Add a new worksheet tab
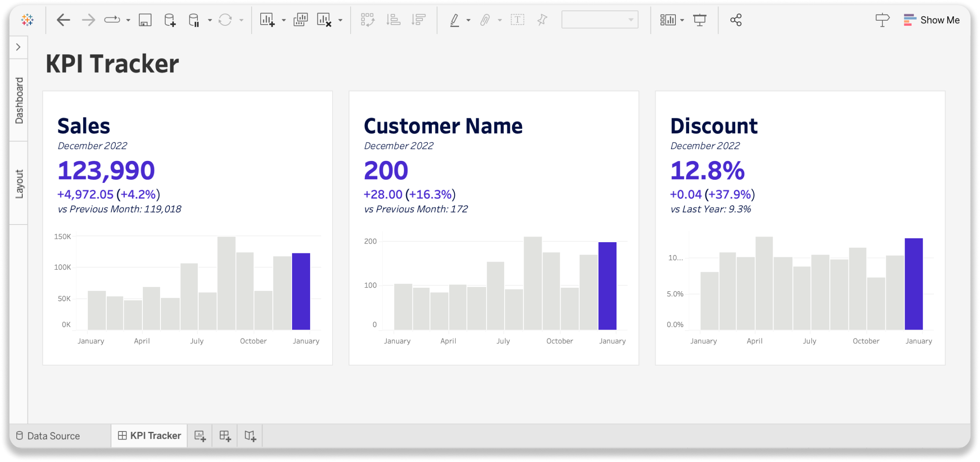 200,436
